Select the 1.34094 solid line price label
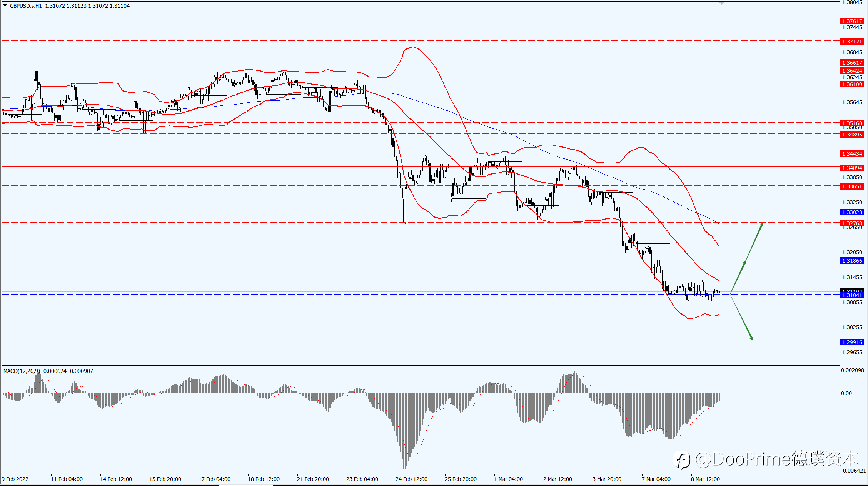This screenshot has width=868, height=486. pos(852,168)
